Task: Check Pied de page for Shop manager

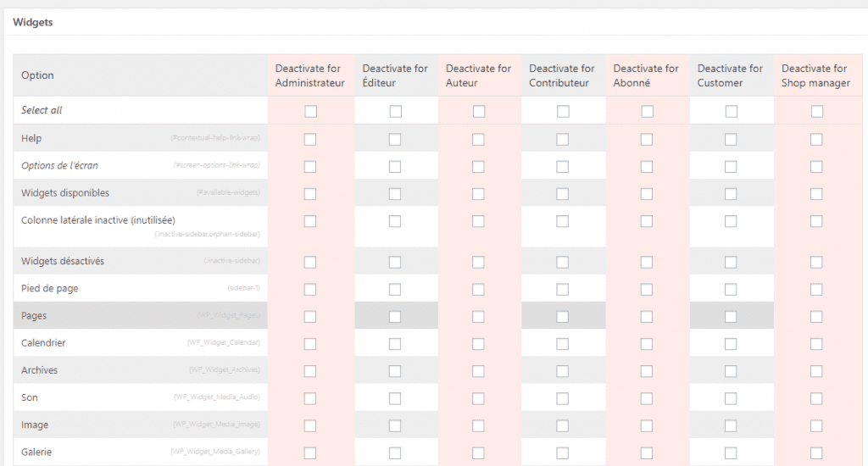Action: 816,289
